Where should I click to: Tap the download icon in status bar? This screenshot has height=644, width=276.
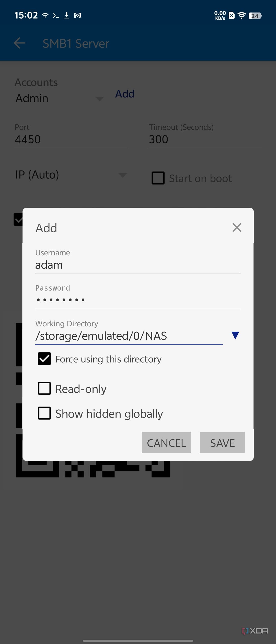click(x=67, y=15)
